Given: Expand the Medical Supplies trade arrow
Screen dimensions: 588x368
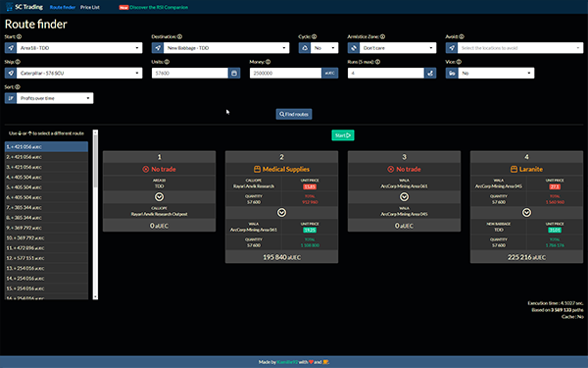Looking at the screenshot, I should point(281,213).
